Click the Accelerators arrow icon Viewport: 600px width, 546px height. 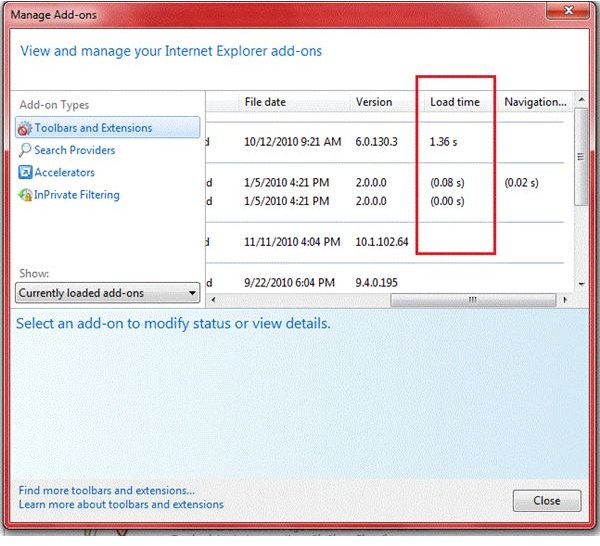click(25, 172)
